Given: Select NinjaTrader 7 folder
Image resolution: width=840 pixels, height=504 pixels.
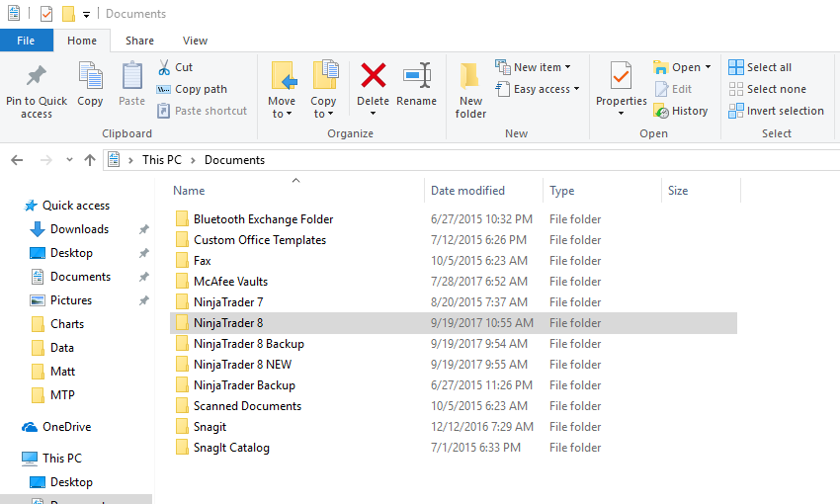Looking at the screenshot, I should 228,302.
